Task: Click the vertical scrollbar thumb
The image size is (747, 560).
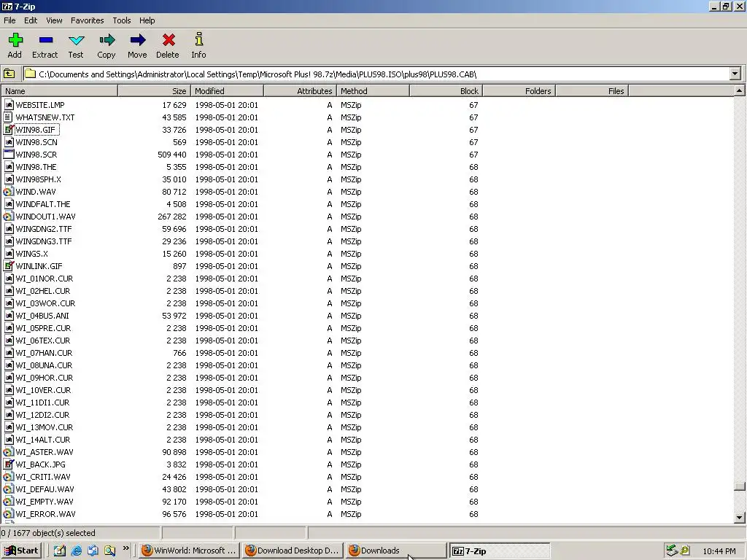Action: pos(740,486)
